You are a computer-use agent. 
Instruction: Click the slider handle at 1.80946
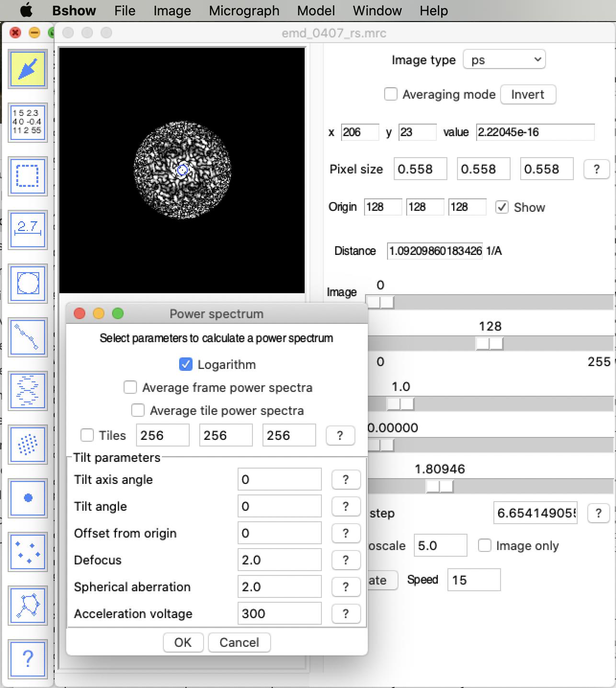440,486
